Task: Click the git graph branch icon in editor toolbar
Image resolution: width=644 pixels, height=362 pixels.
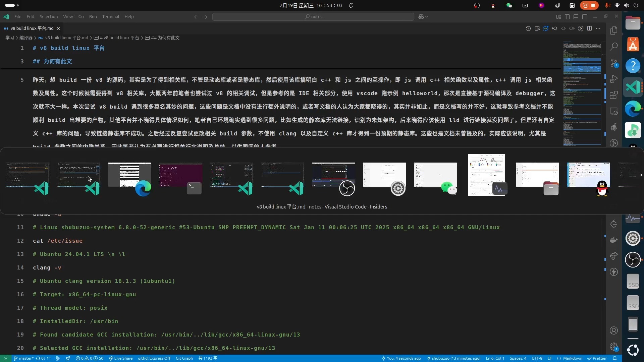Action: [x=581, y=28]
